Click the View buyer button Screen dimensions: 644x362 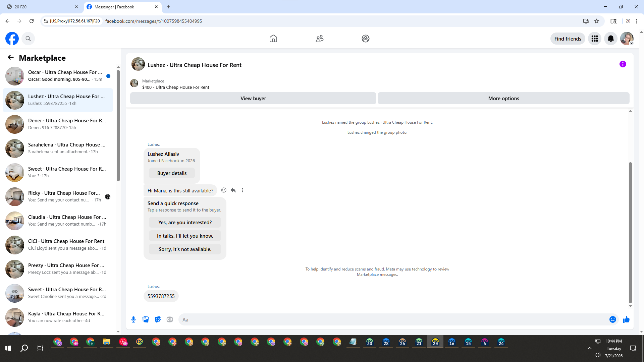[253, 98]
